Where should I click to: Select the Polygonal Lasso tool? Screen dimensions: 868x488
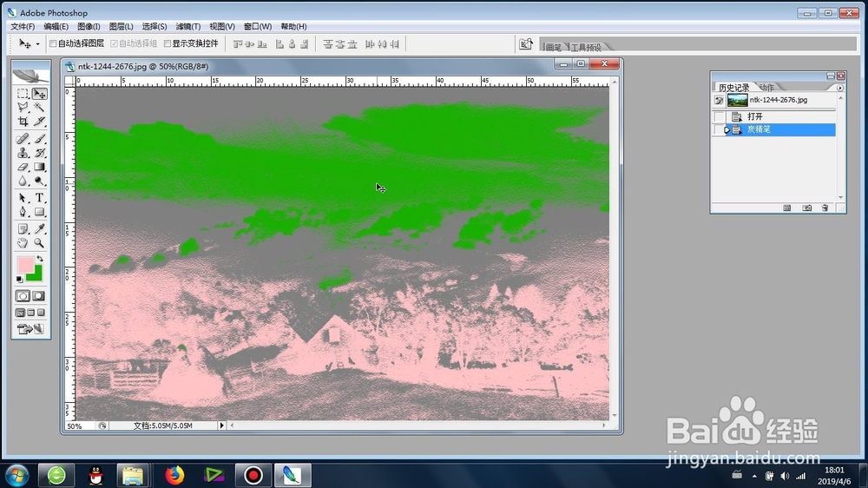(x=23, y=107)
